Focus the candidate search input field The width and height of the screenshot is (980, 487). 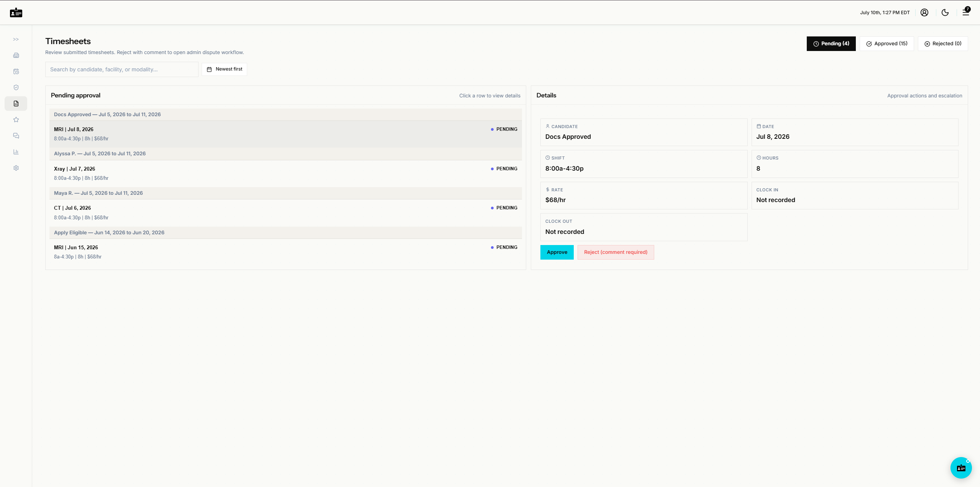click(x=122, y=69)
